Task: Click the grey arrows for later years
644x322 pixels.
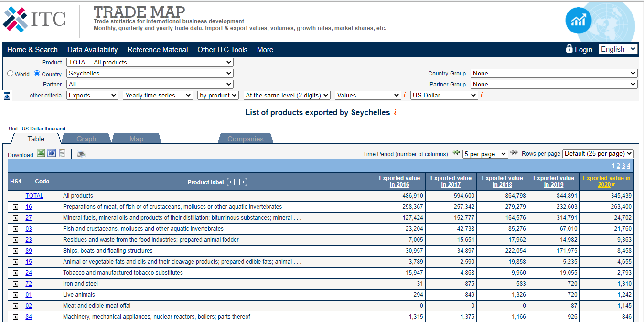Action: click(x=514, y=153)
